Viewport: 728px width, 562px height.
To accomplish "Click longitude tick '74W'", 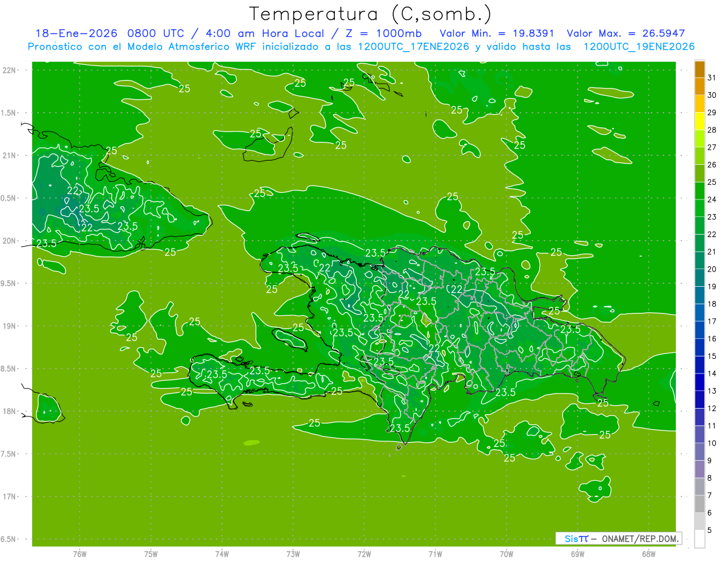I will (x=221, y=554).
